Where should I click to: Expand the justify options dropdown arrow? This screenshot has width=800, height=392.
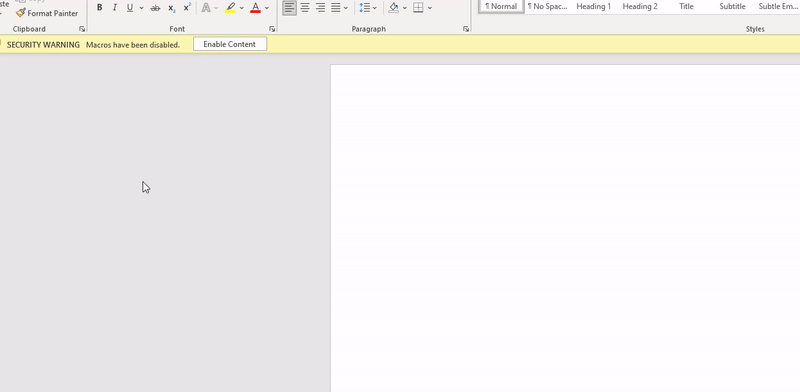click(x=346, y=8)
